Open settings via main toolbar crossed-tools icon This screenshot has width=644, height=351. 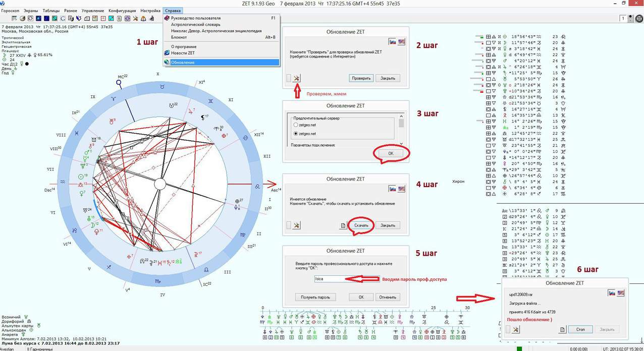(x=135, y=19)
